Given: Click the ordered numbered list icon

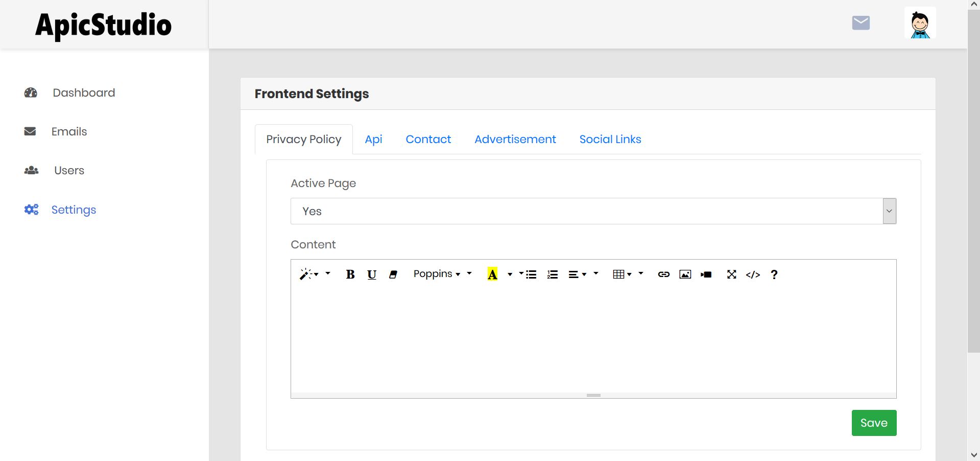Looking at the screenshot, I should (552, 274).
